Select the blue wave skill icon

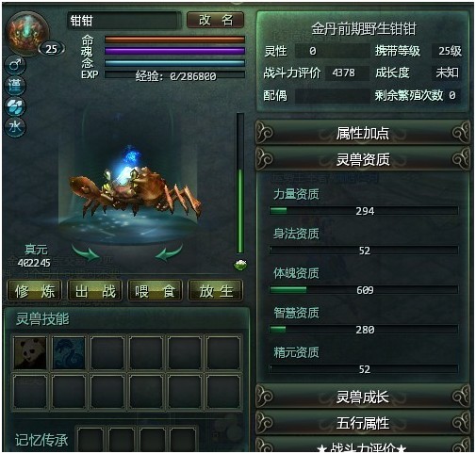69,352
